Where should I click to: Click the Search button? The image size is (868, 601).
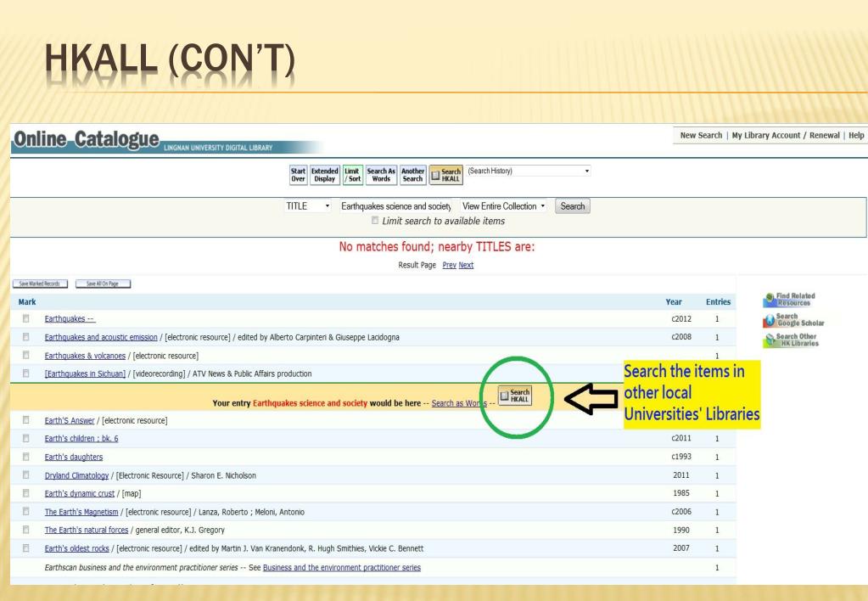click(573, 206)
